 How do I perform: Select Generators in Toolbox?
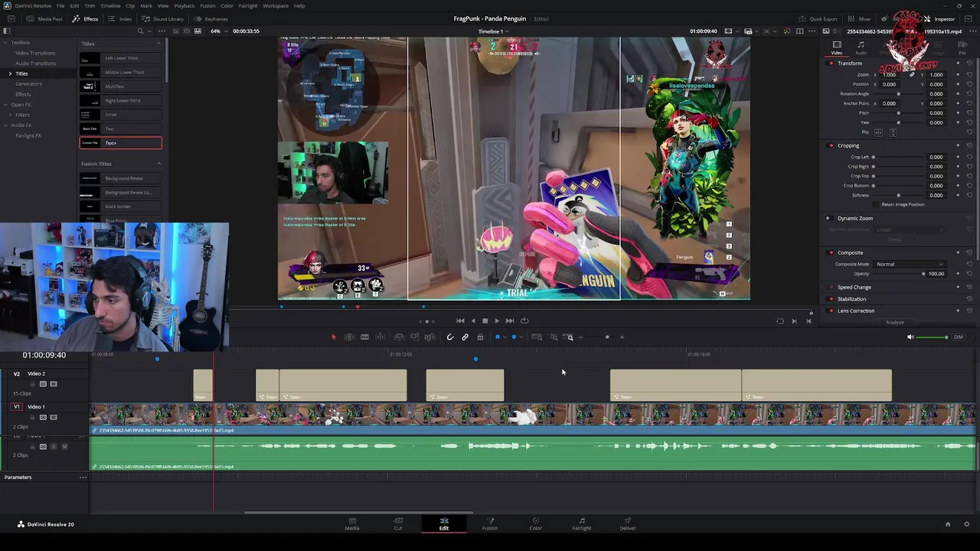28,83
